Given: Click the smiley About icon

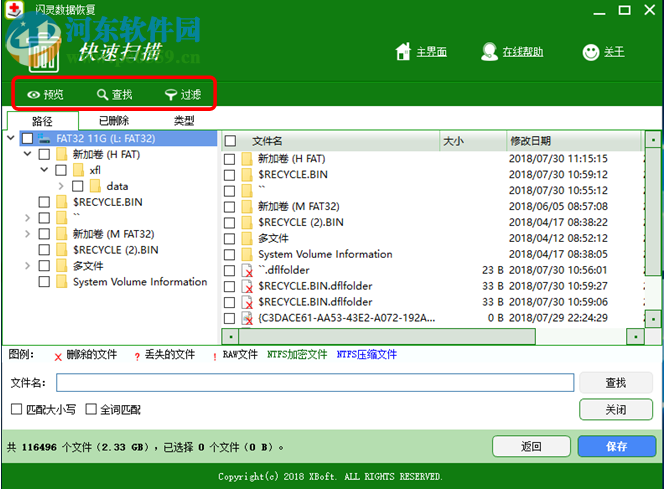Looking at the screenshot, I should (591, 52).
